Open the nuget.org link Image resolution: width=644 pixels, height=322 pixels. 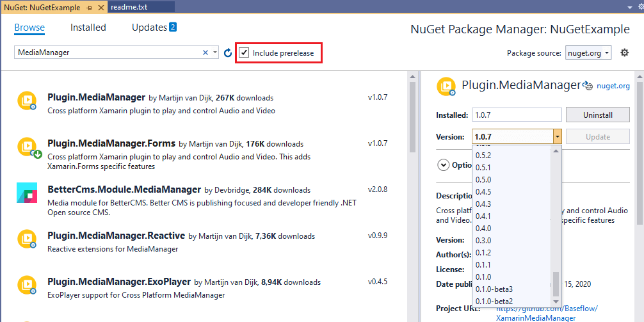(x=613, y=86)
